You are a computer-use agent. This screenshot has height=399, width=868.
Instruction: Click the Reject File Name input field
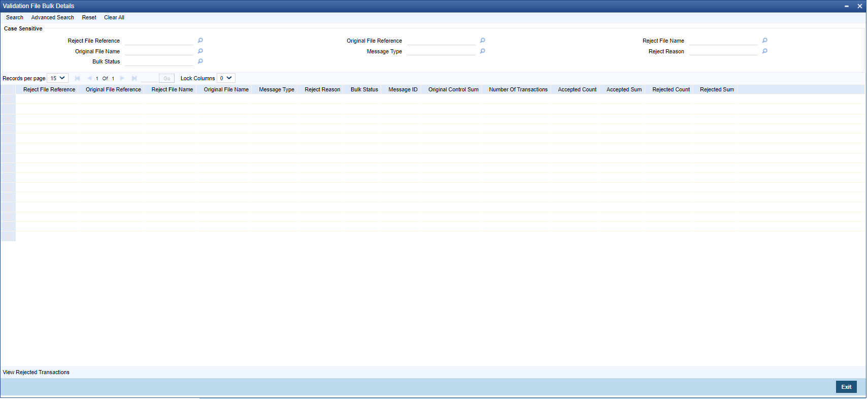click(x=723, y=41)
